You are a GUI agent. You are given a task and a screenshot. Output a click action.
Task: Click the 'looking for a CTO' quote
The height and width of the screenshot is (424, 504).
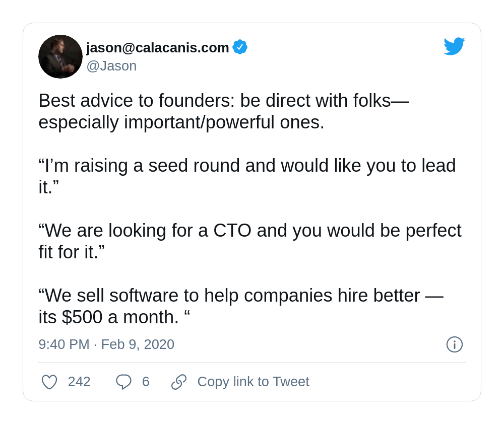(250, 230)
